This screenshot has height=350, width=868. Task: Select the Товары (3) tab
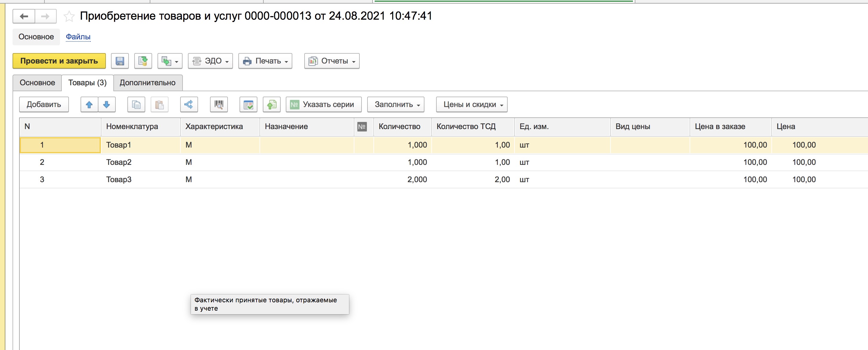coord(87,83)
